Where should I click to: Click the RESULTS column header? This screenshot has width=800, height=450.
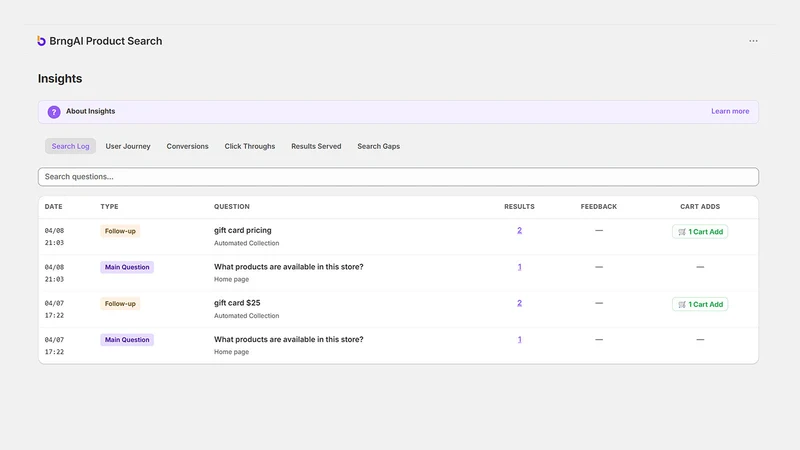519,207
